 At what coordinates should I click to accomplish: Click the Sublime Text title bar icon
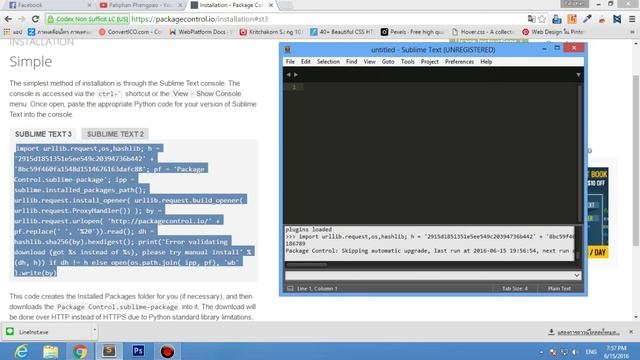288,50
